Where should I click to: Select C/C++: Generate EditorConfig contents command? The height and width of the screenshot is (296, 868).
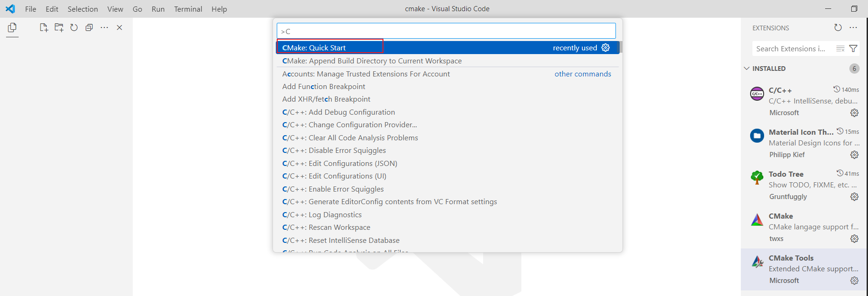coord(448,201)
